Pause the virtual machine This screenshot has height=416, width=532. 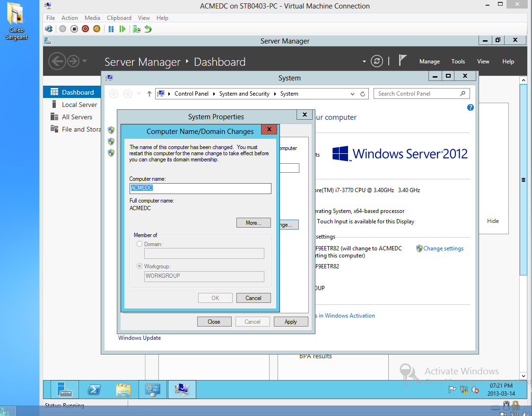[x=111, y=29]
